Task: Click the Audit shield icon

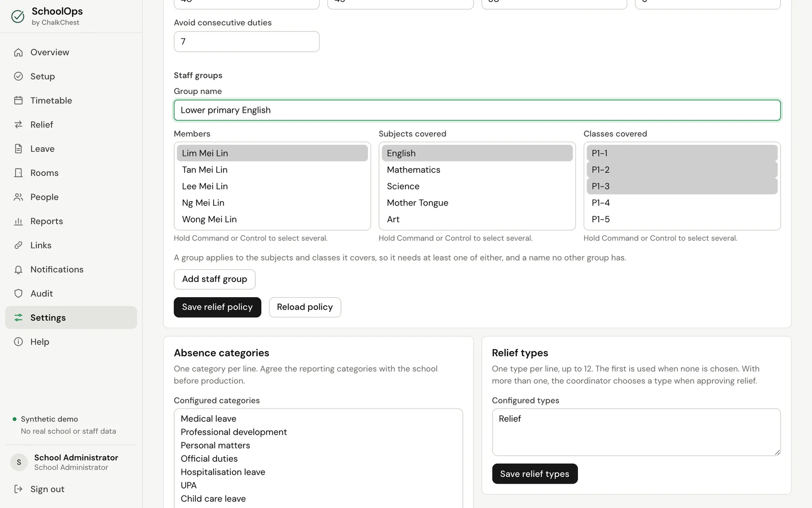Action: point(18,294)
